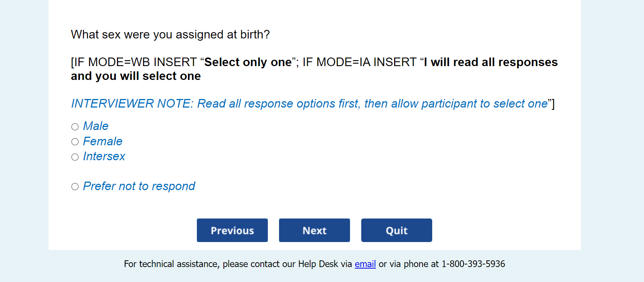Click the 'Female' label text
The image size is (644, 282).
point(103,142)
